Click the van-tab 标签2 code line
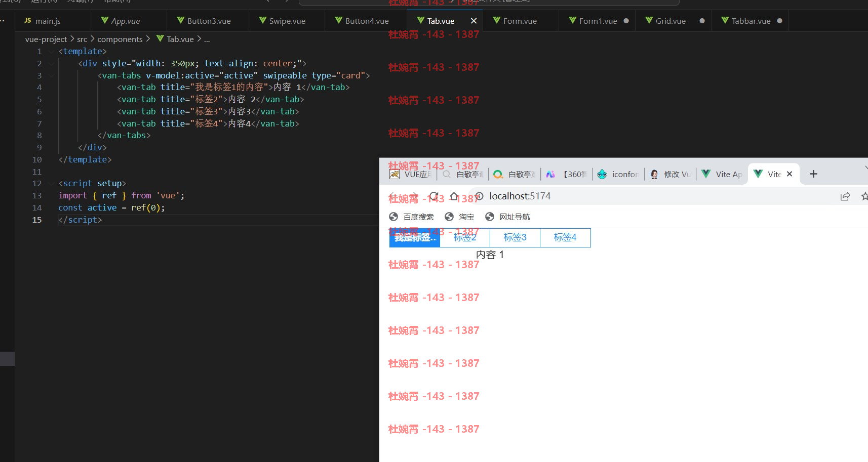Image resolution: width=868 pixels, height=462 pixels. pyautogui.click(x=210, y=99)
